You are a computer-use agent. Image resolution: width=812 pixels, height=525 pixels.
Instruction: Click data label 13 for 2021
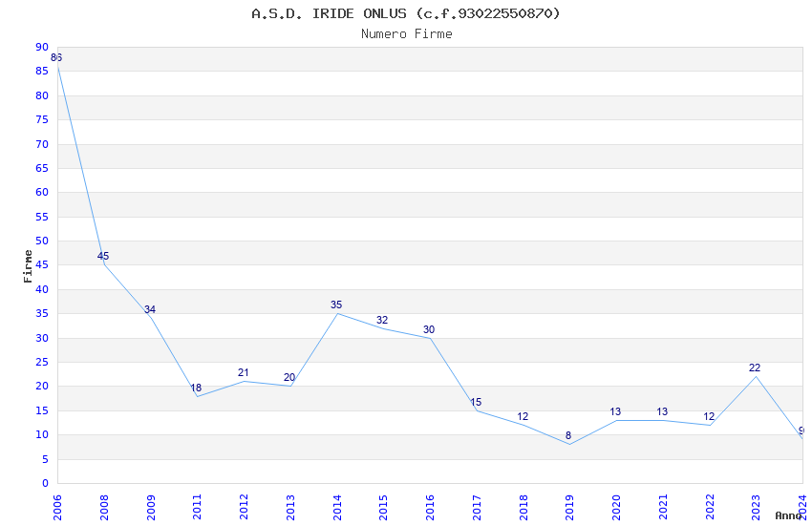662,411
